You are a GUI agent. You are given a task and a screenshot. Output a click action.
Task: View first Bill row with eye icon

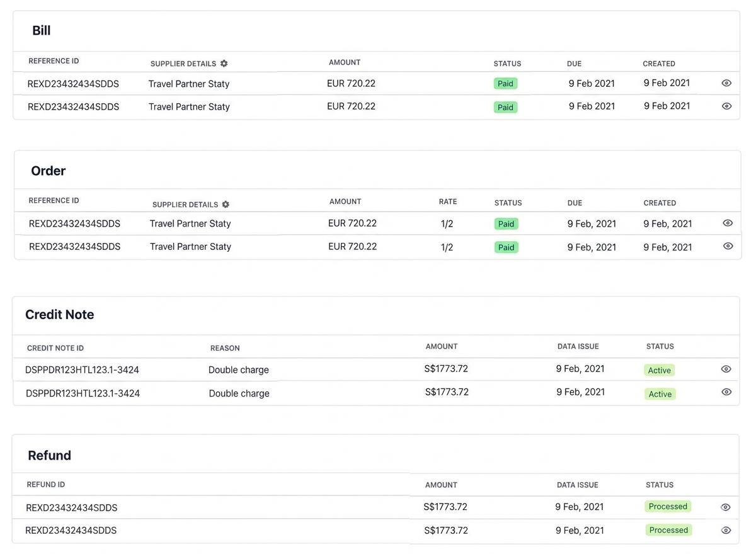point(726,83)
